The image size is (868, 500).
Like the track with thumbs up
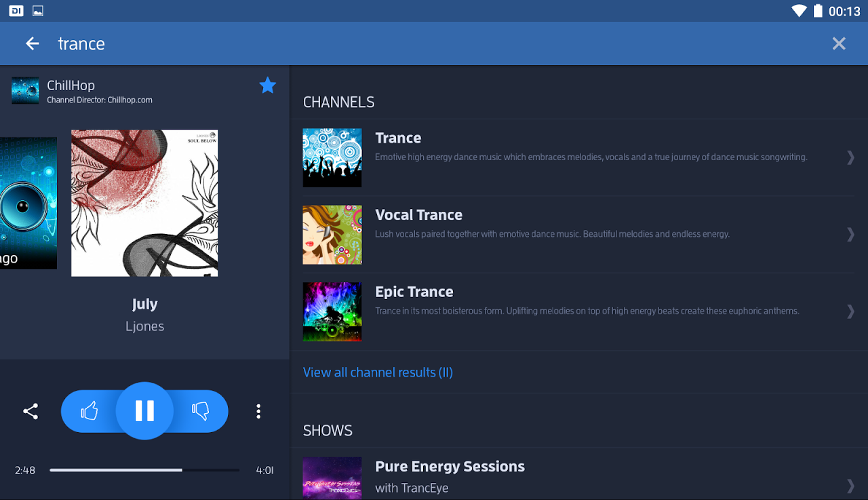click(x=89, y=411)
